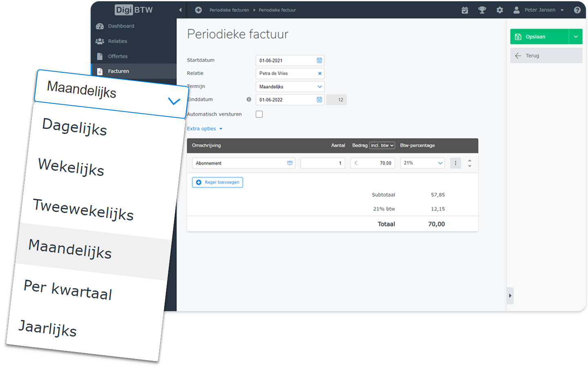
Task: Click the Terug back button
Action: coord(546,56)
